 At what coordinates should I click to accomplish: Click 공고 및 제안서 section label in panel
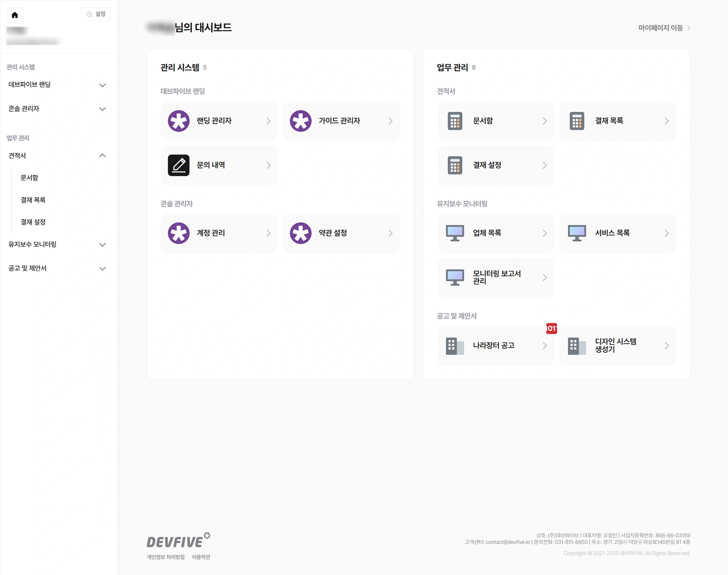[x=457, y=316]
